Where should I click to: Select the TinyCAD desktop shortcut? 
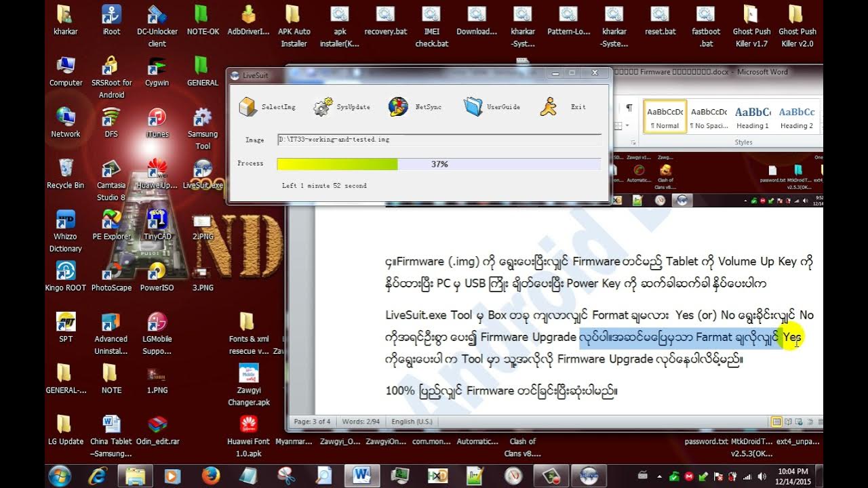pos(157,225)
